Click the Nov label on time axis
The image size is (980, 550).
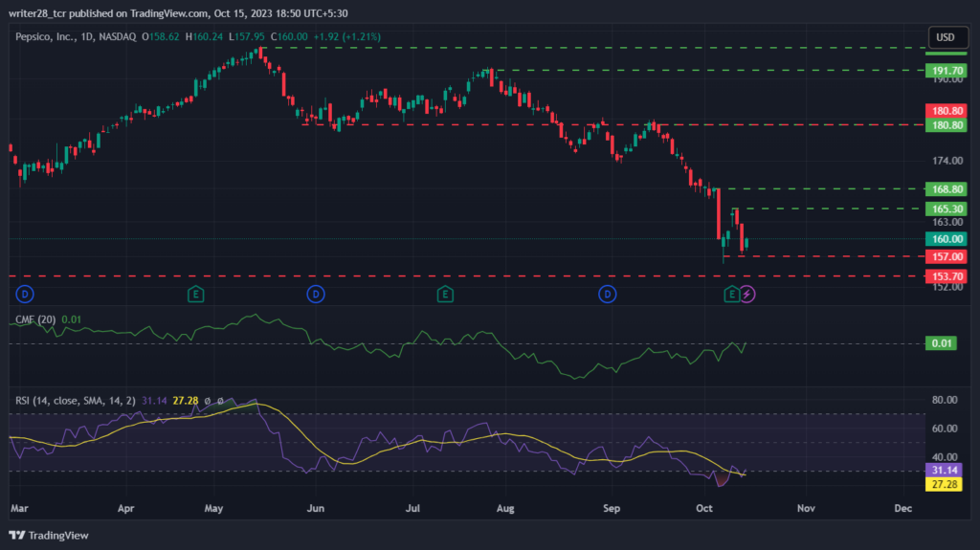(x=806, y=508)
